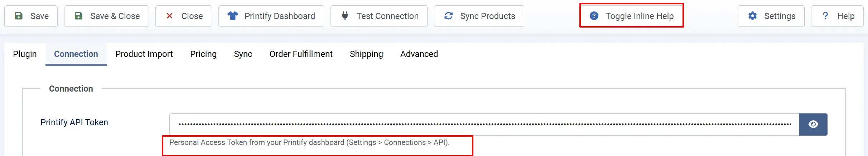Open the Order Fulfillment tab
Image resolution: width=868 pixels, height=156 pixels.
(301, 54)
